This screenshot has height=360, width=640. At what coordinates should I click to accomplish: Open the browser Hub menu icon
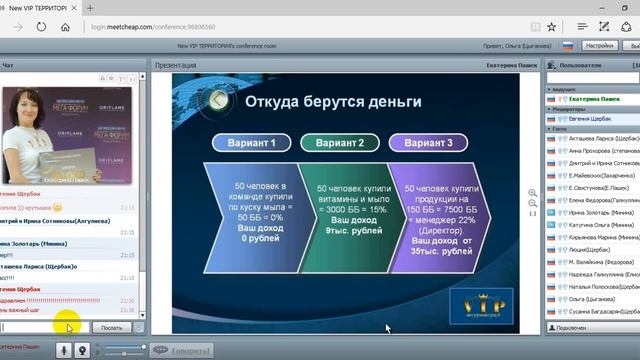[x=582, y=27]
